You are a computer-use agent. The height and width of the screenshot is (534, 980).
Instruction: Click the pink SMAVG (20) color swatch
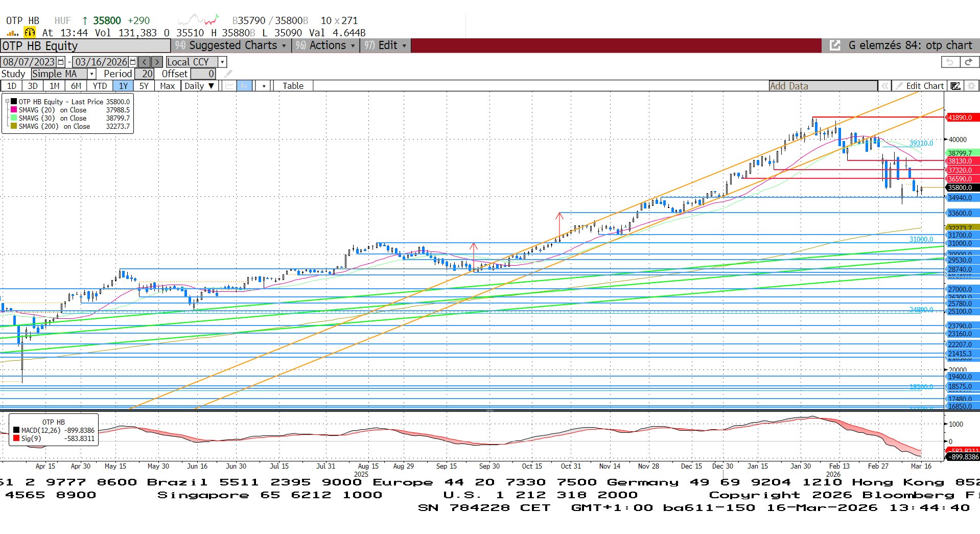(14, 110)
